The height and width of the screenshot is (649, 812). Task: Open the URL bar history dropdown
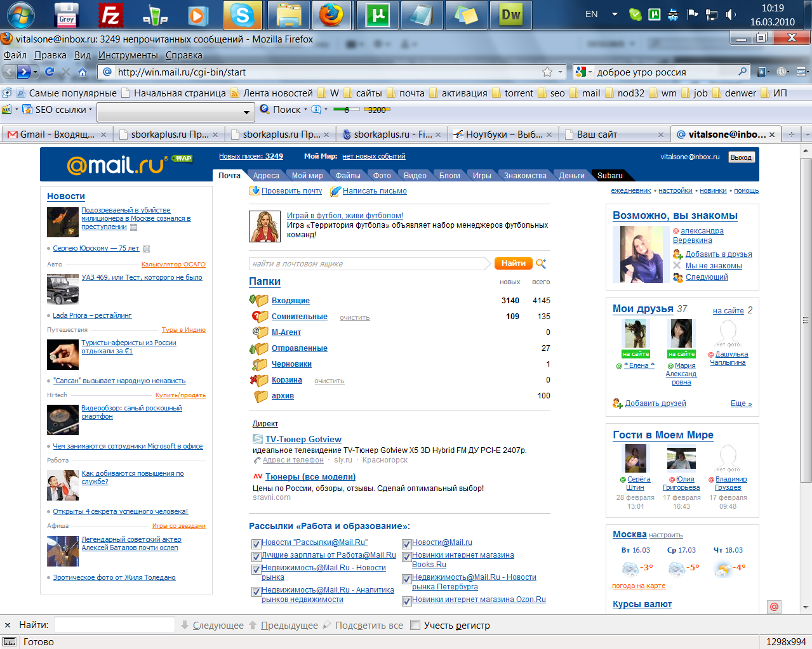tap(560, 72)
